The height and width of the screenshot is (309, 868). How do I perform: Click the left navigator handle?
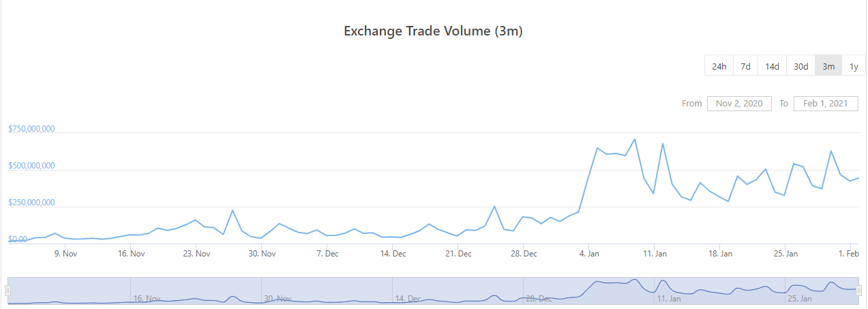(8, 291)
